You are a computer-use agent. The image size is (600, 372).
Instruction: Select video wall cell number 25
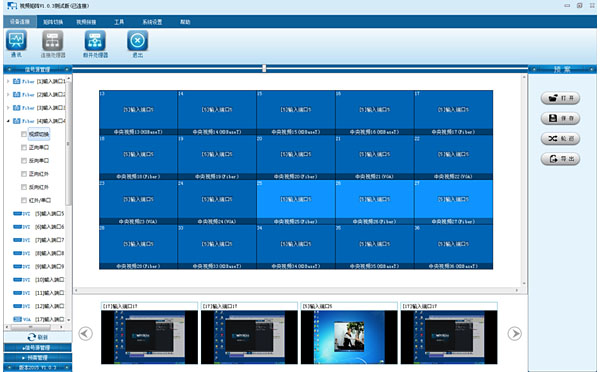296,202
